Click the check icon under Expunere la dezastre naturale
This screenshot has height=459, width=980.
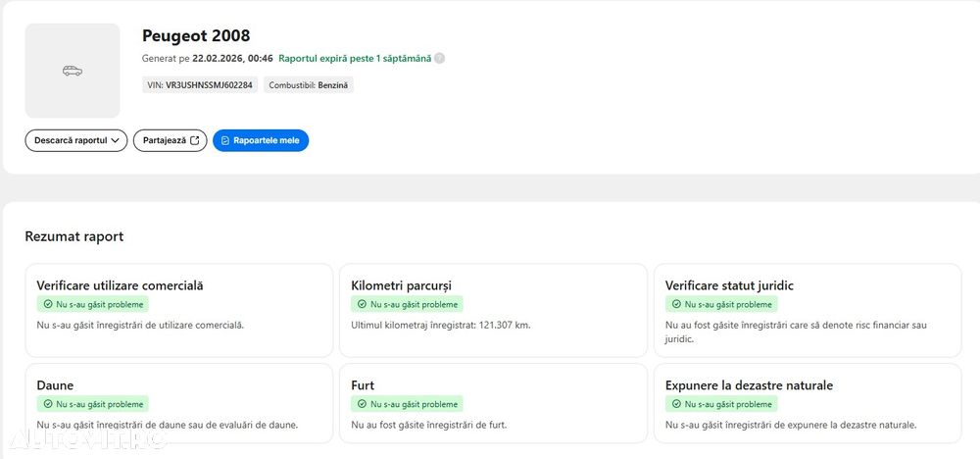coord(676,404)
